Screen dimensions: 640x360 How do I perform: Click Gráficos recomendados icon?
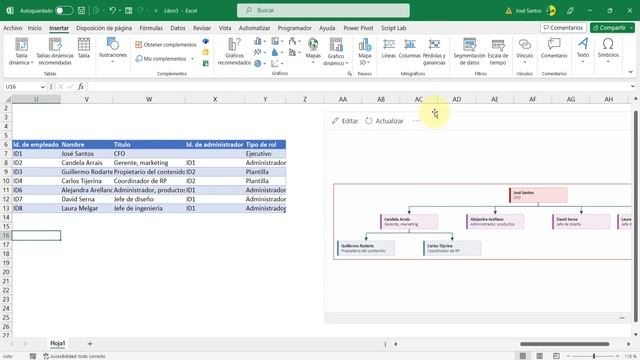click(x=234, y=51)
